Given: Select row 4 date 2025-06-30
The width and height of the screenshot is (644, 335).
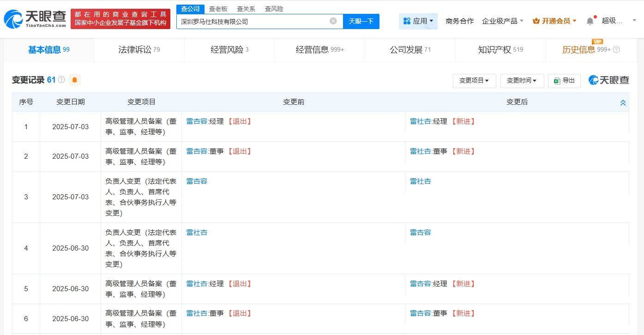Looking at the screenshot, I should [71, 248].
